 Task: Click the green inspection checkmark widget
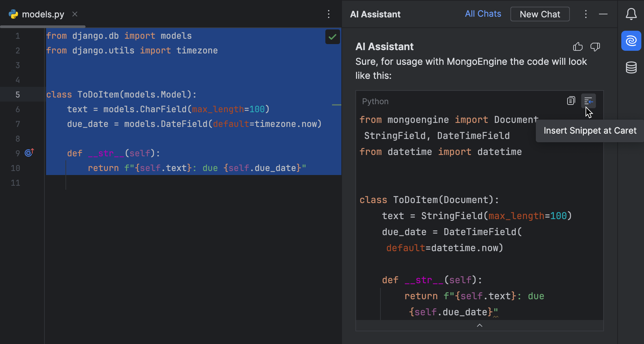[332, 37]
